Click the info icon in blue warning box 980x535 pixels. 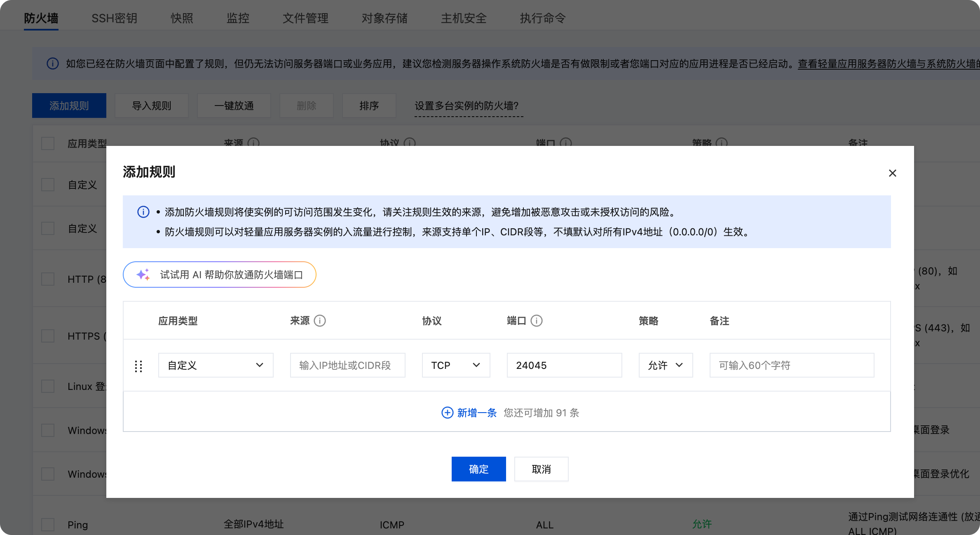(143, 212)
